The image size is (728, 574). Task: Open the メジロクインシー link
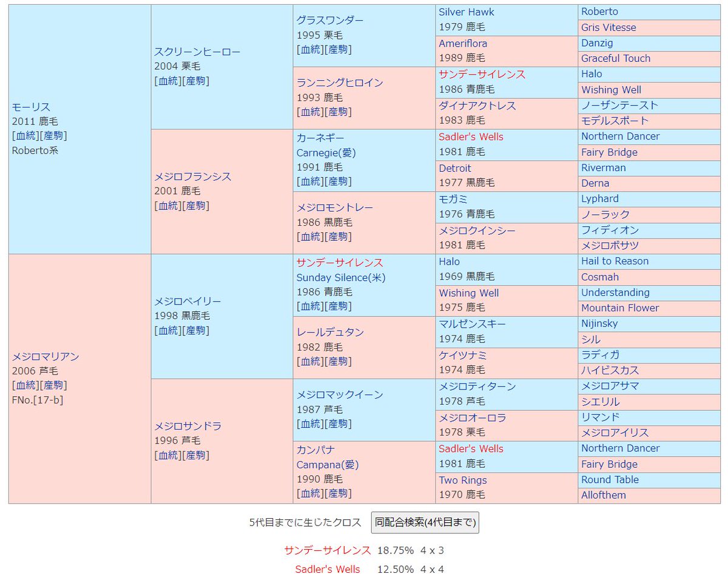[477, 231]
